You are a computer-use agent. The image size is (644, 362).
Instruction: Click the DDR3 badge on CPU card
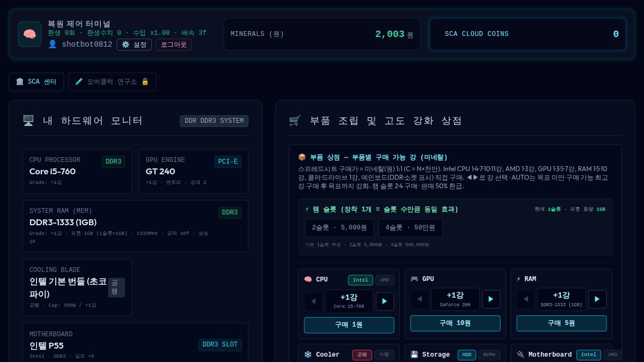pos(114,162)
